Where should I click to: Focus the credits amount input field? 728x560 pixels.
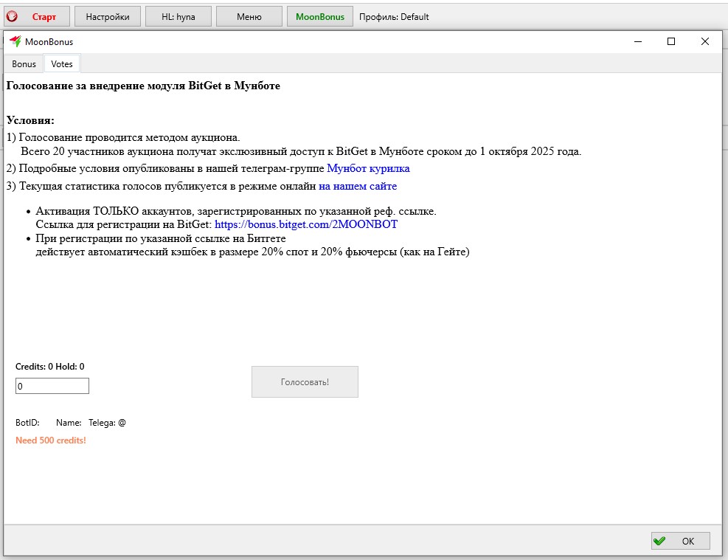[x=52, y=386]
